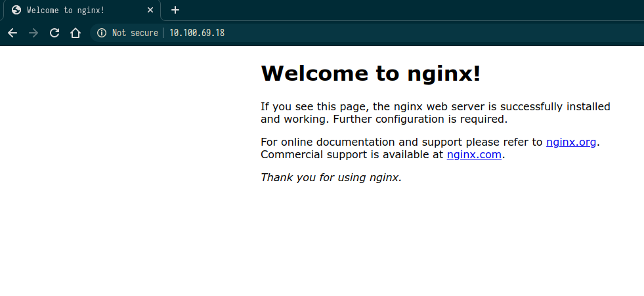This screenshot has width=644, height=296.
Task: Click the Welcome to nginx! heading
Action: point(370,74)
